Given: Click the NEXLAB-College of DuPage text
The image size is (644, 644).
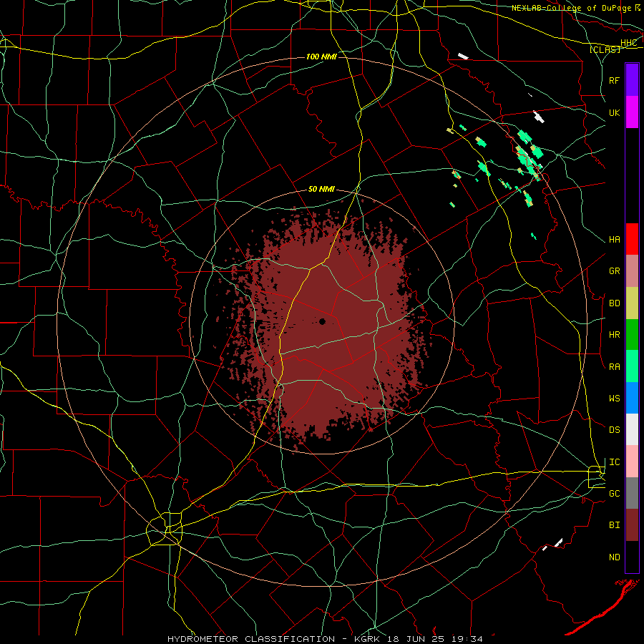Looking at the screenshot, I should point(572,8).
